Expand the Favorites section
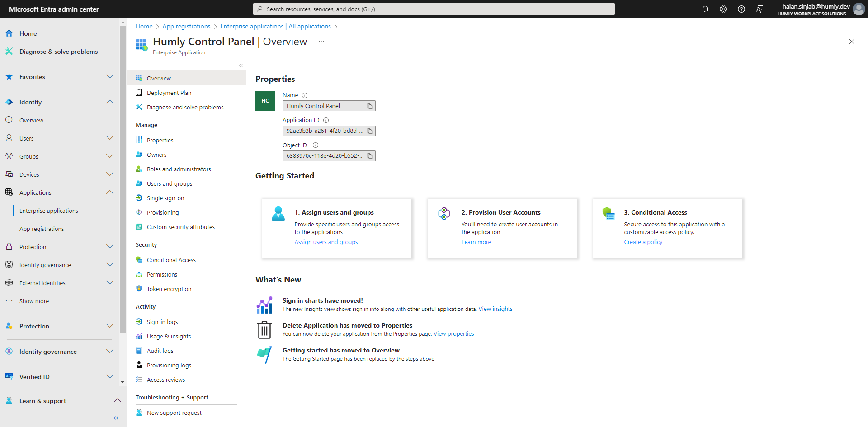This screenshot has width=868, height=427. tap(109, 77)
